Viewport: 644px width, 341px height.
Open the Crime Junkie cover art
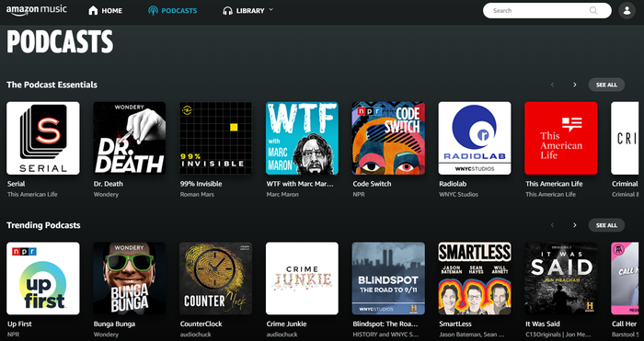coord(302,278)
